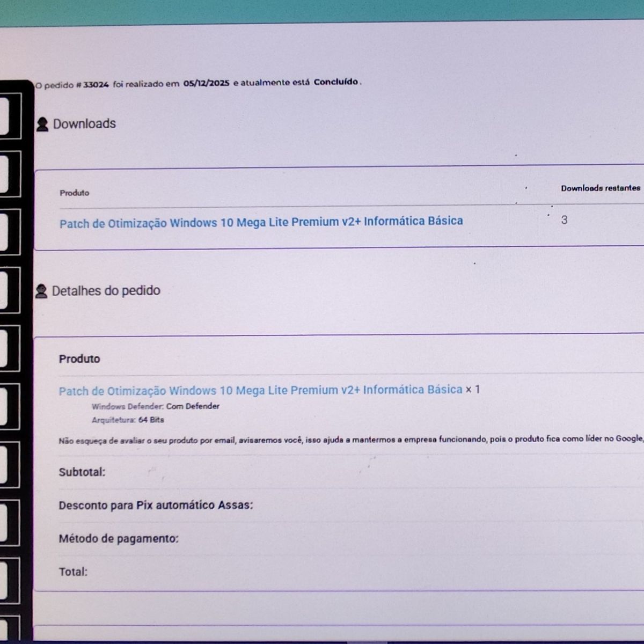Viewport: 644px width, 644px height.
Task: Click the Subtotal row label
Action: (x=82, y=472)
